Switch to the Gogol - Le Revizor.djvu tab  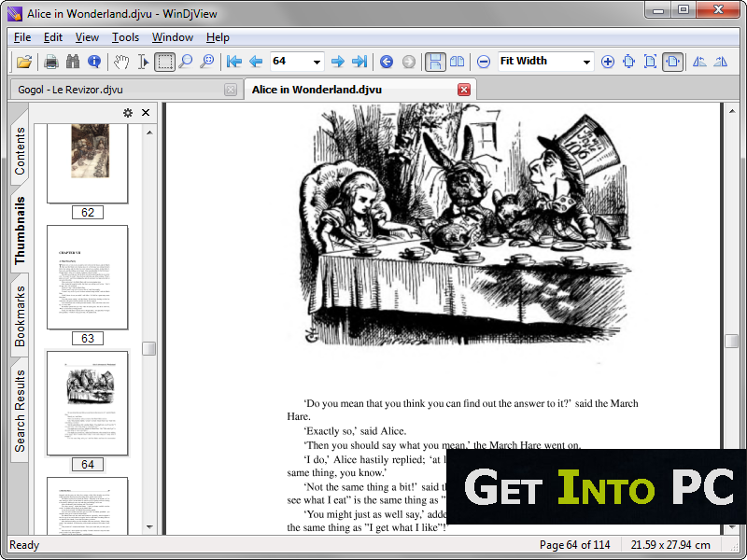tap(125, 90)
